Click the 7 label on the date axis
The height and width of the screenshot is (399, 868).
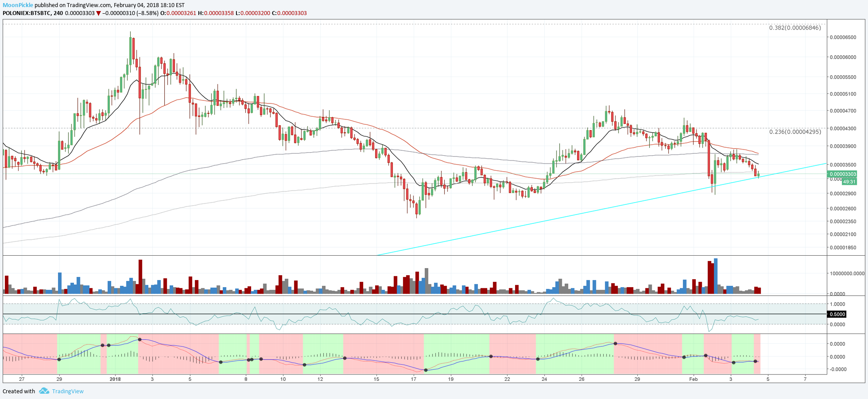coord(805,379)
